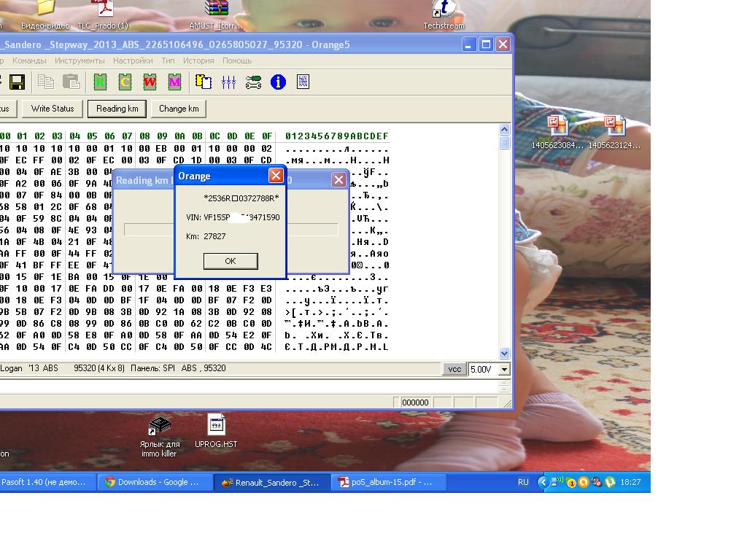Open the Помощь menu
The image size is (747, 560).
[x=237, y=61]
